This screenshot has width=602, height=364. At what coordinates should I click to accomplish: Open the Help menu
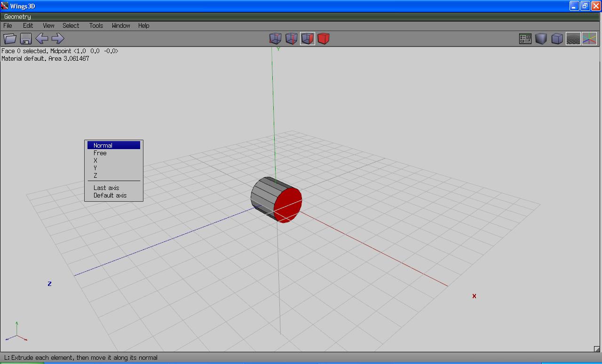[x=144, y=26]
